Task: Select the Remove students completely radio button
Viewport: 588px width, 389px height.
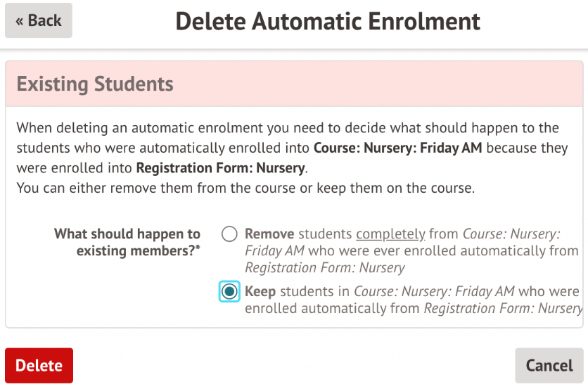Action: (229, 235)
